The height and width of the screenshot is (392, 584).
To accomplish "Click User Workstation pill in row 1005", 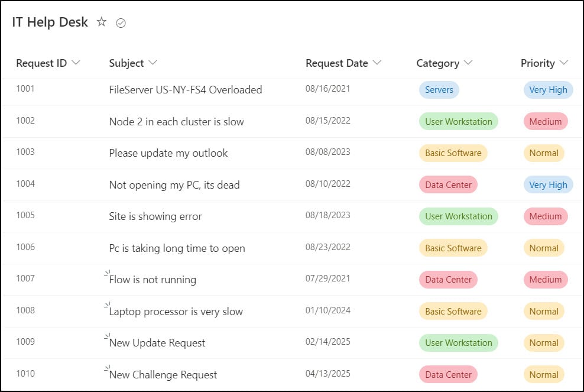I will click(x=459, y=216).
